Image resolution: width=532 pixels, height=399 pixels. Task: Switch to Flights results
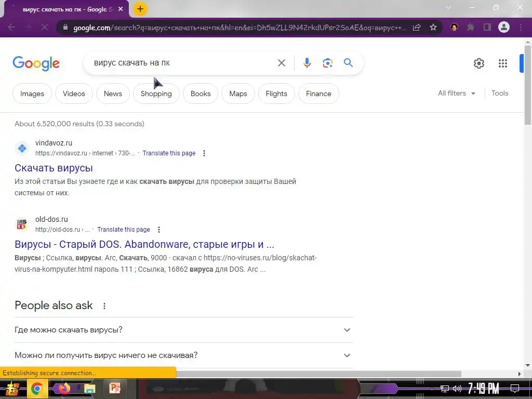click(276, 94)
